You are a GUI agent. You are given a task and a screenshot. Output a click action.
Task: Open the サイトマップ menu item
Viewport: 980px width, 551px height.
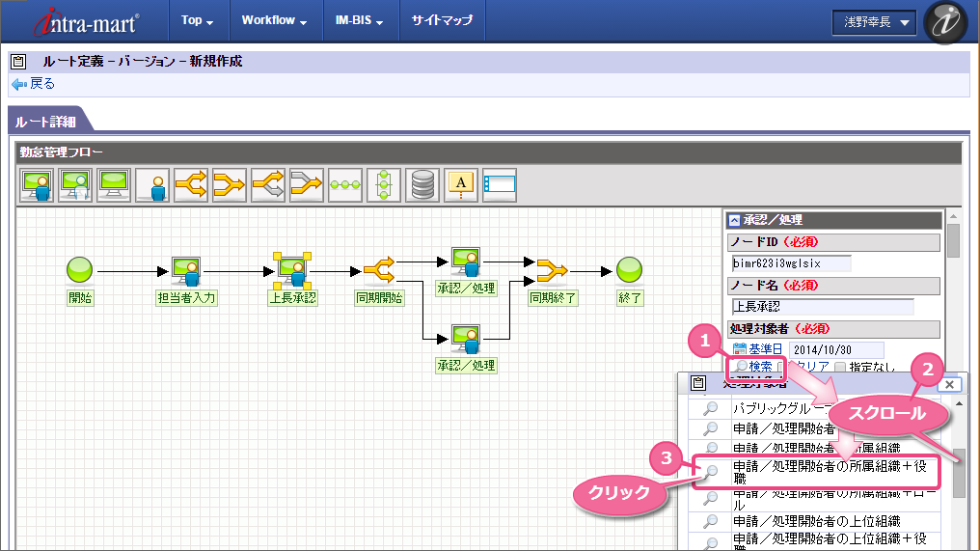click(x=442, y=20)
